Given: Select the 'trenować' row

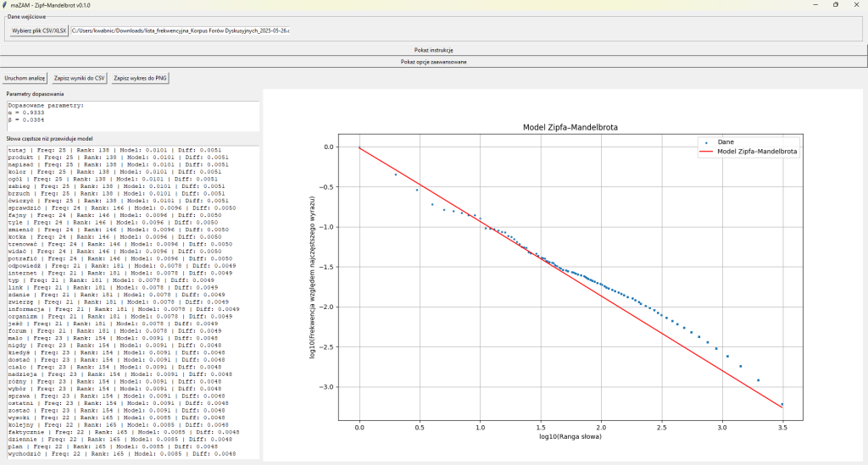Looking at the screenshot, I should point(120,244).
